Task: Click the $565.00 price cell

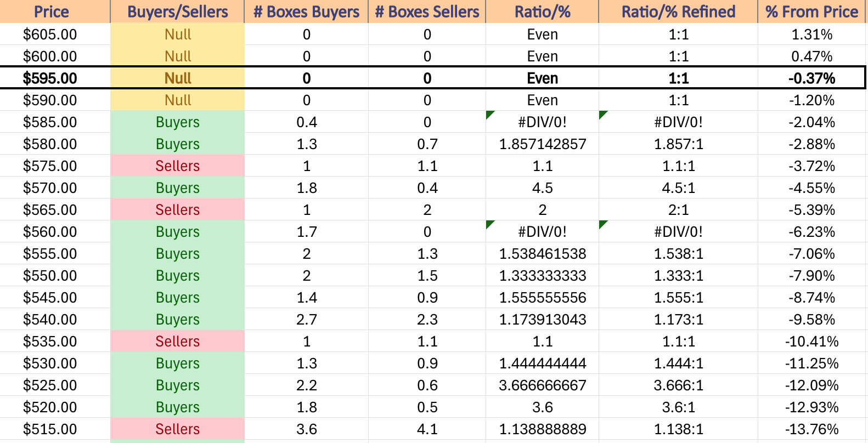Action: pos(55,209)
